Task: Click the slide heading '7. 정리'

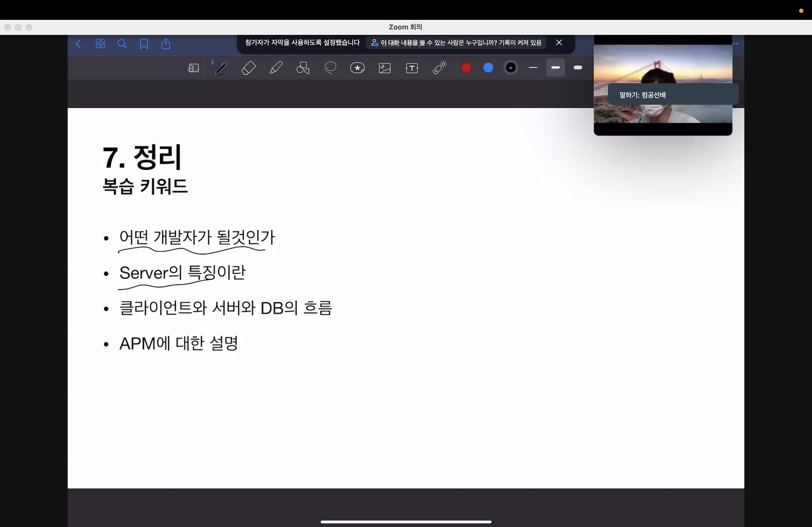Action: pyautogui.click(x=142, y=157)
